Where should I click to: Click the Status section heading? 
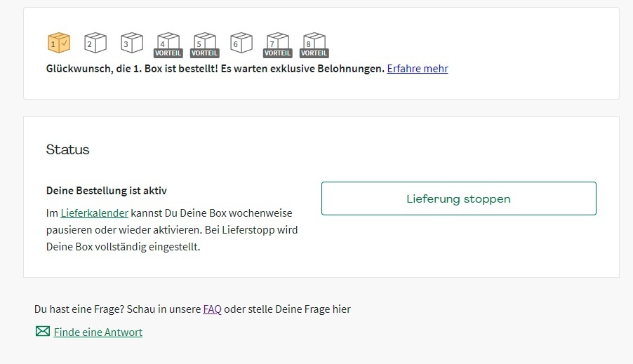[67, 149]
